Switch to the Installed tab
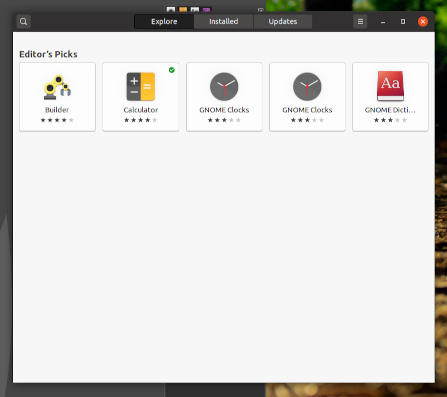This screenshot has height=397, width=447. tap(223, 22)
